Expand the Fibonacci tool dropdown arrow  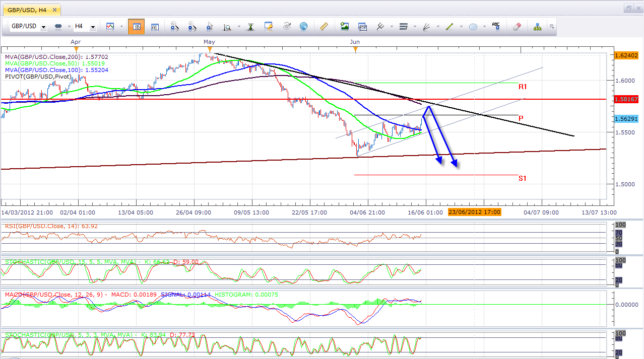point(414,27)
